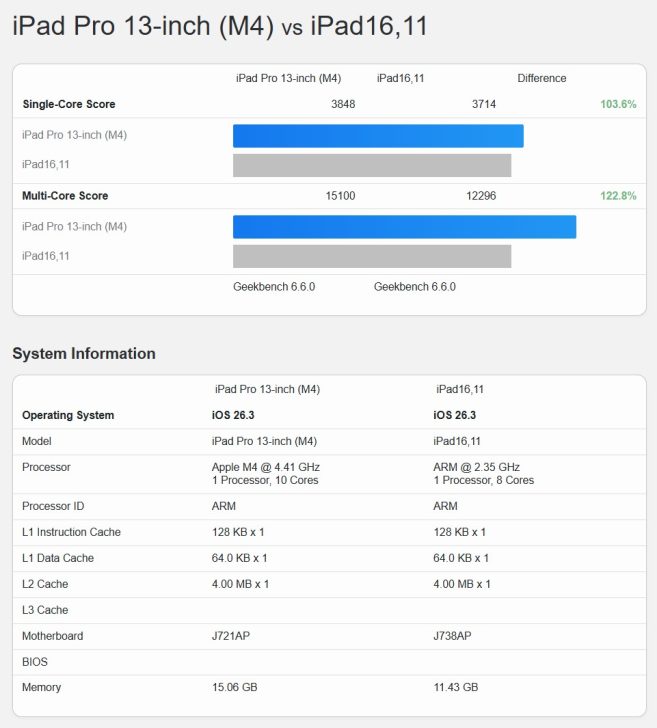Click the gray multi-core bar for iPad16,11
This screenshot has height=728, width=657.
(x=372, y=256)
